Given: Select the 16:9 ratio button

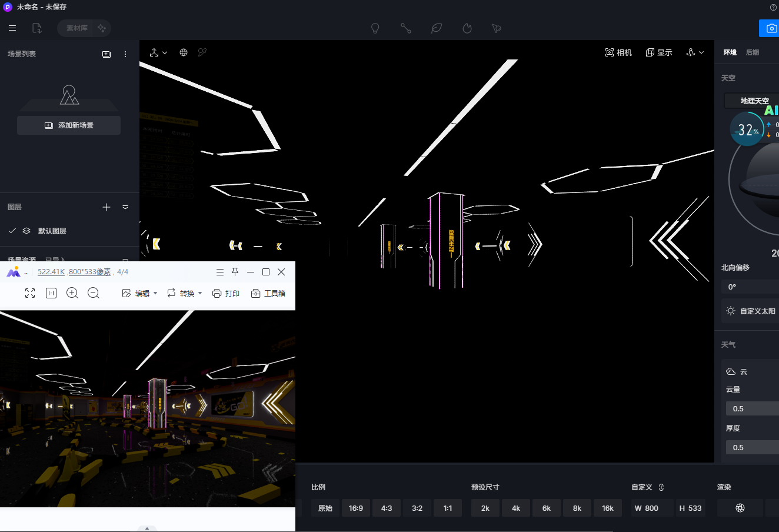Looking at the screenshot, I should coord(356,508).
